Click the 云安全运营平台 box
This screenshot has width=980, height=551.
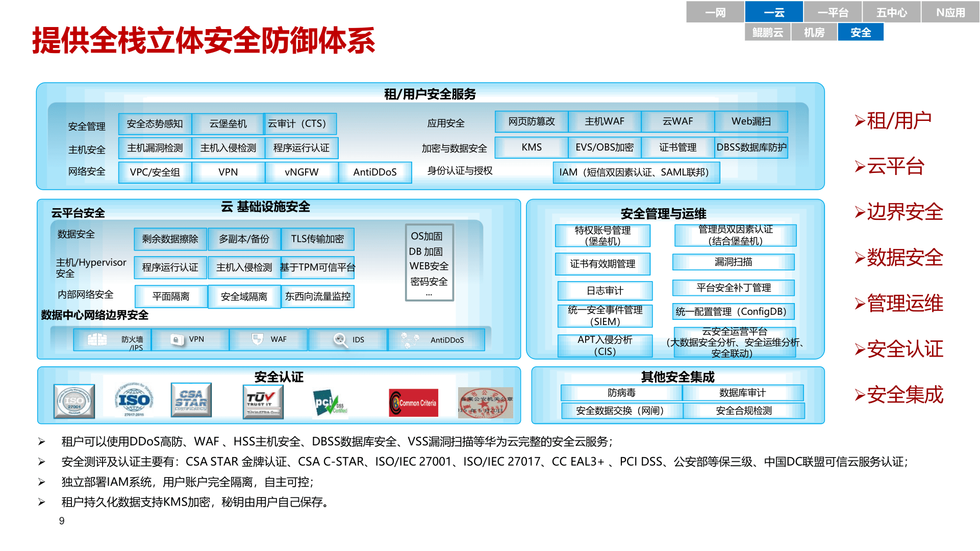point(735,342)
